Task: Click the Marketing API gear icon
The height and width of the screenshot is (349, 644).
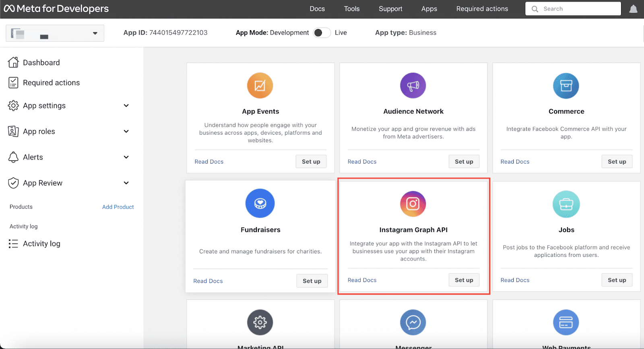Action: click(x=260, y=322)
